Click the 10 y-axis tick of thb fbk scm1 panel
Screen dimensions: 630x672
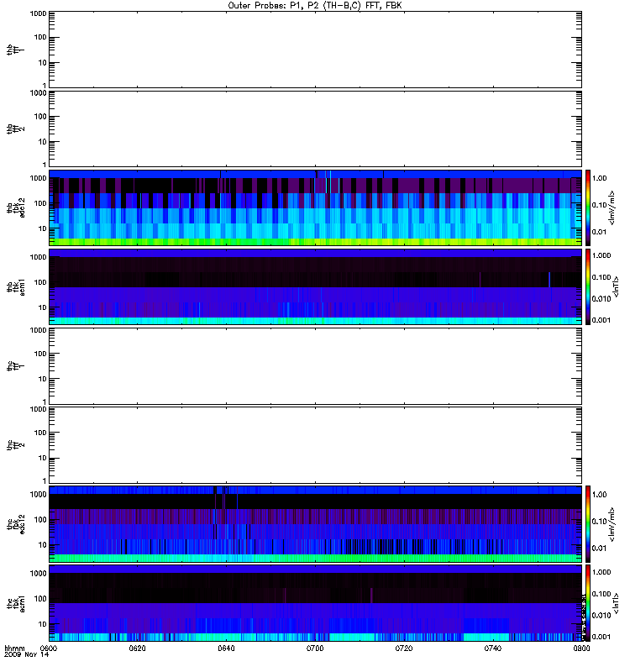[x=43, y=307]
